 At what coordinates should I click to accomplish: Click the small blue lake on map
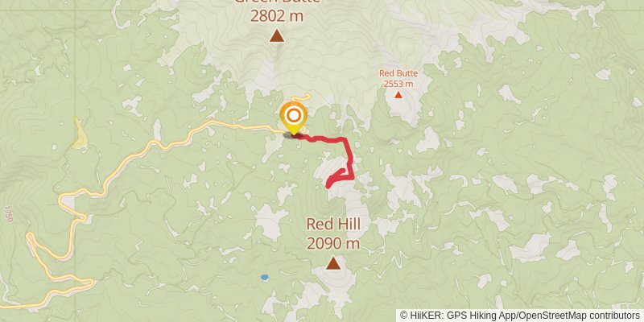[265, 278]
